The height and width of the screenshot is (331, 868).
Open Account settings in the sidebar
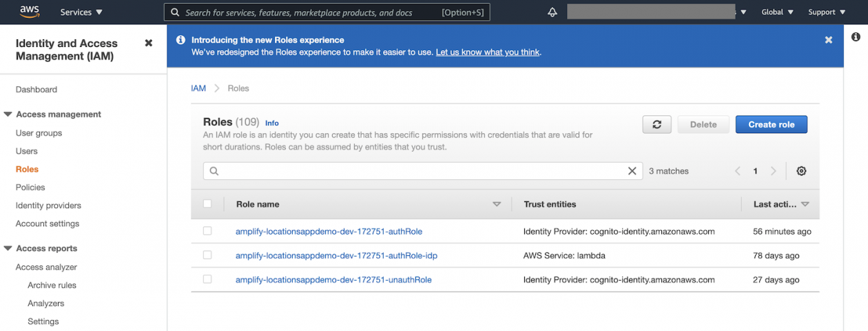pos(48,223)
